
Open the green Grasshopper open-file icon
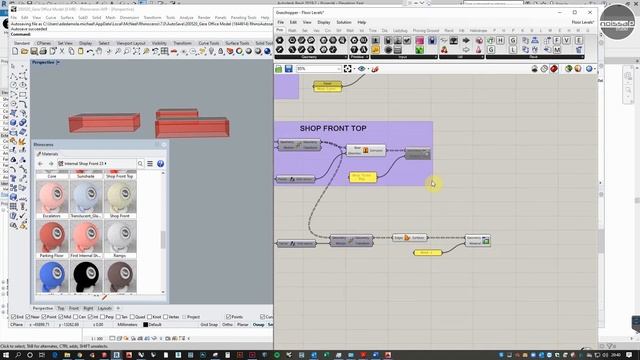click(x=279, y=69)
